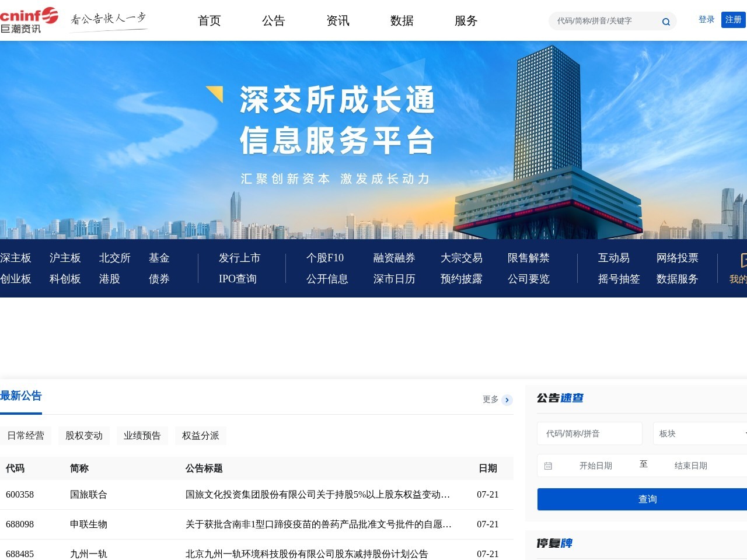Click the 查询 button

pos(642,499)
